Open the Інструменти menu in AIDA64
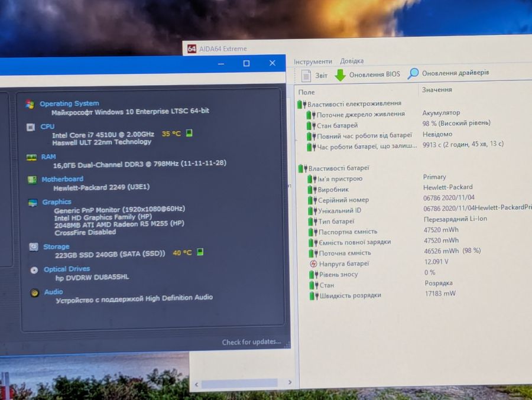 (x=313, y=61)
